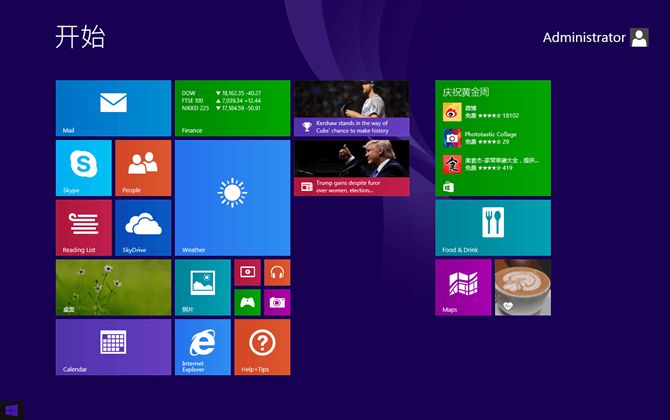Open the Video player tile
This screenshot has width=670, height=420.
point(247,272)
